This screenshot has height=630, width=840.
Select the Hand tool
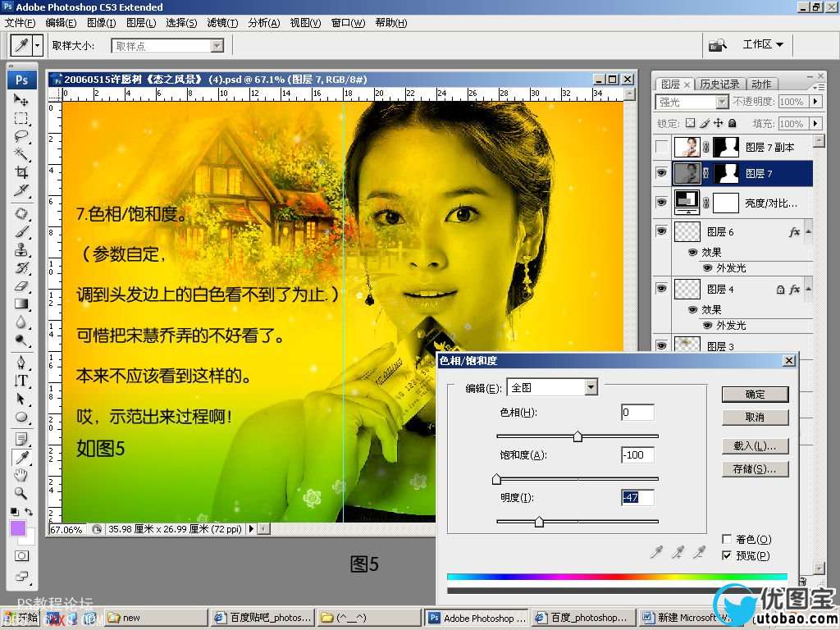pyautogui.click(x=21, y=475)
